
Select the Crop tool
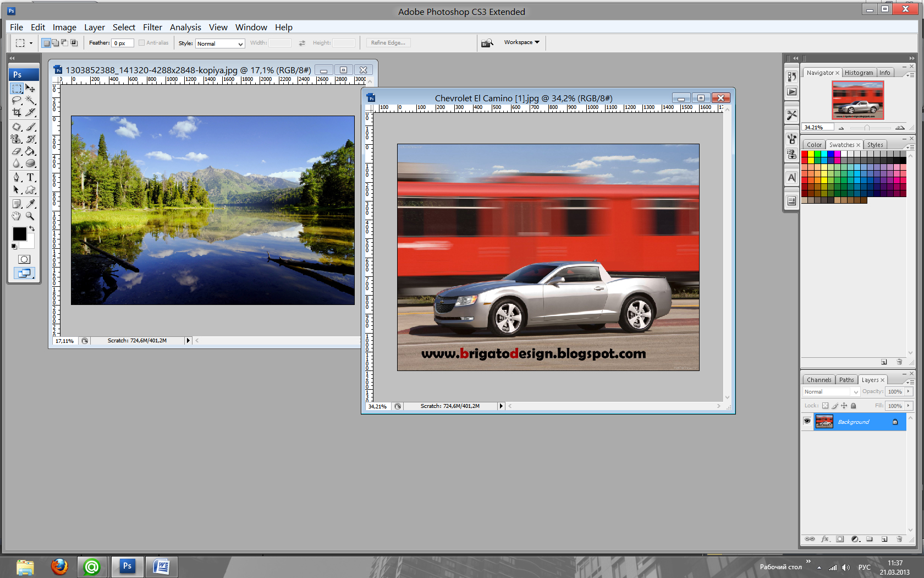tap(17, 112)
